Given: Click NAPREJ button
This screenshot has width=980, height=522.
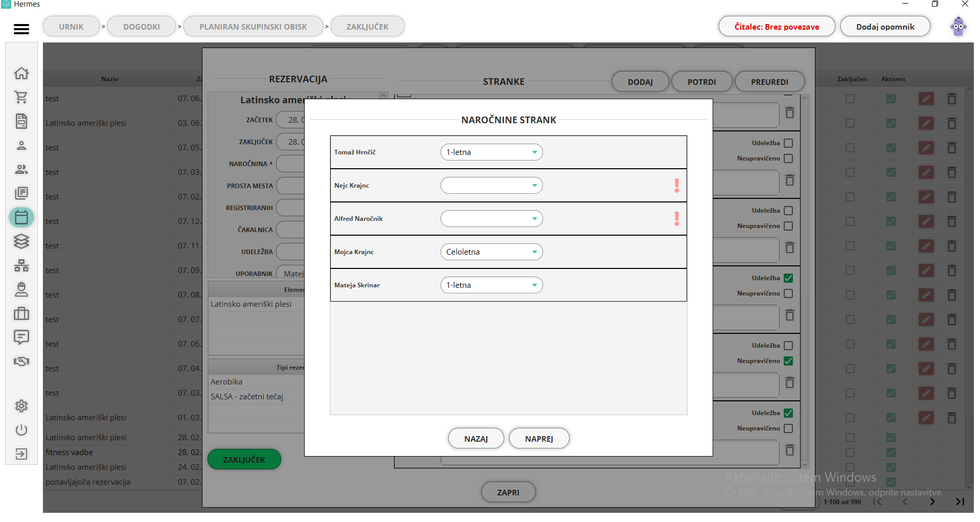Looking at the screenshot, I should tap(539, 439).
